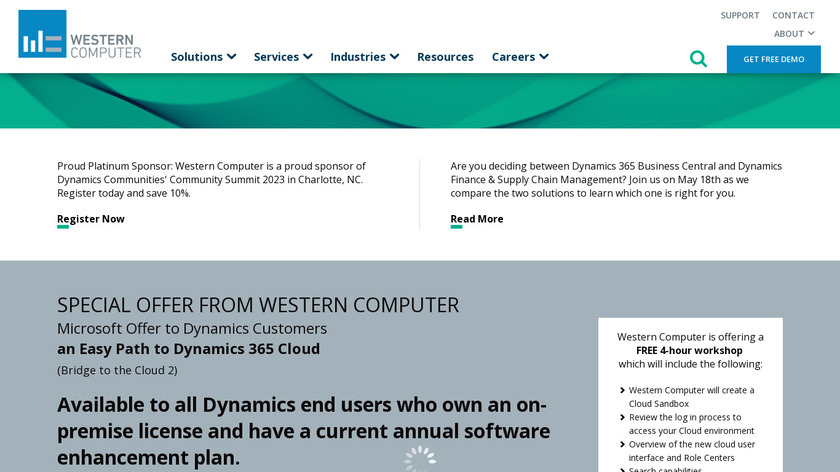The image size is (840, 472).
Task: Follow the Register Now link
Action: (x=91, y=219)
